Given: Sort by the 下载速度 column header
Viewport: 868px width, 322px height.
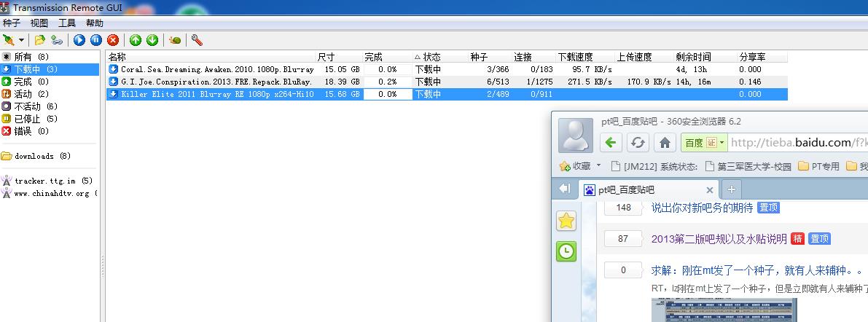Looking at the screenshot, I should 586,57.
